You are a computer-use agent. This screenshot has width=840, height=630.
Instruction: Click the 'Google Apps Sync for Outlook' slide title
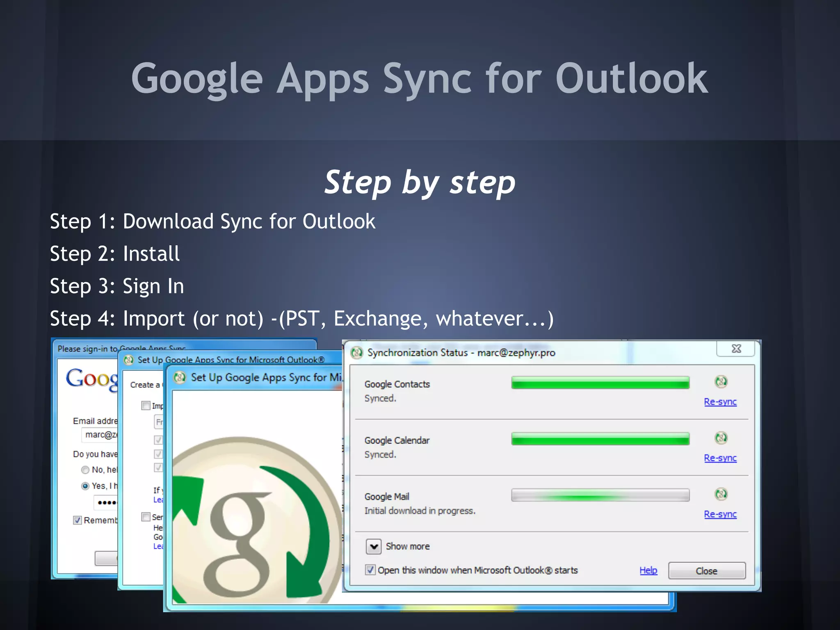tap(420, 80)
